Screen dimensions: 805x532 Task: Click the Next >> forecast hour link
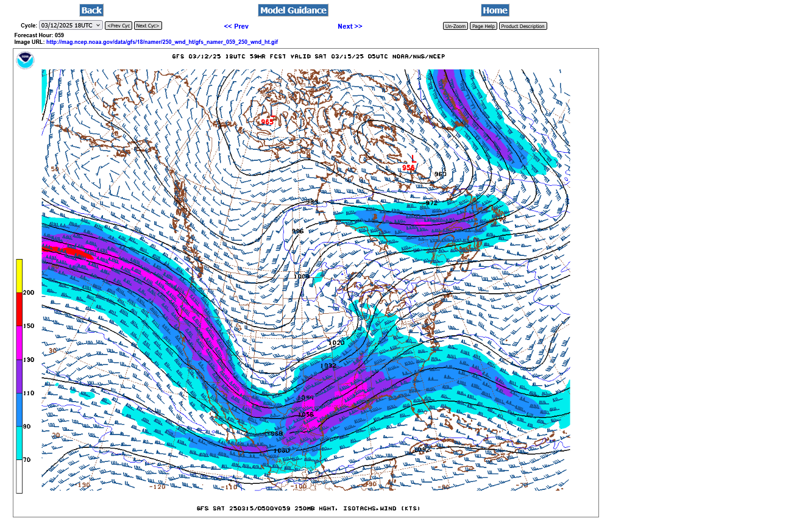pyautogui.click(x=350, y=26)
